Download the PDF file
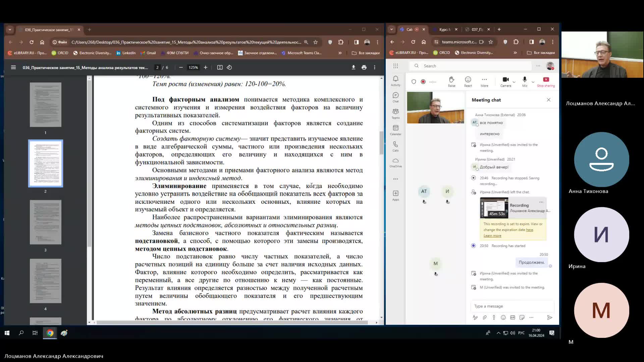644x362 pixels. (354, 67)
